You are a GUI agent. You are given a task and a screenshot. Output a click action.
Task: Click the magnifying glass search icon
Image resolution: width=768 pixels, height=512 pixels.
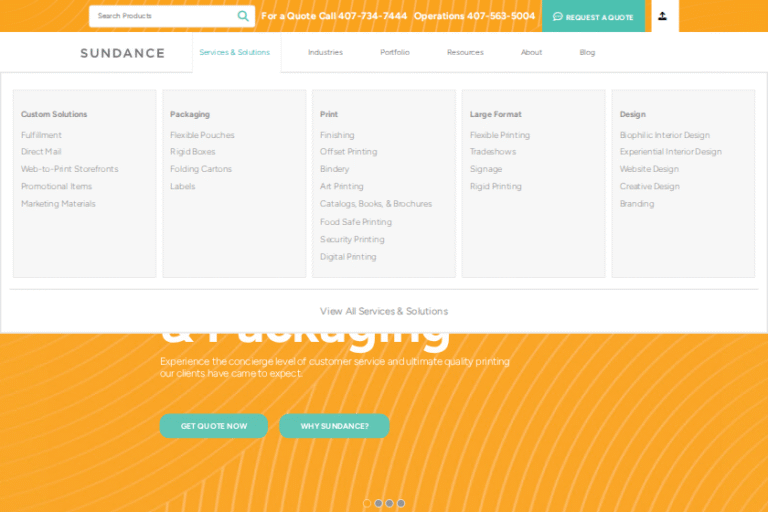pyautogui.click(x=243, y=16)
